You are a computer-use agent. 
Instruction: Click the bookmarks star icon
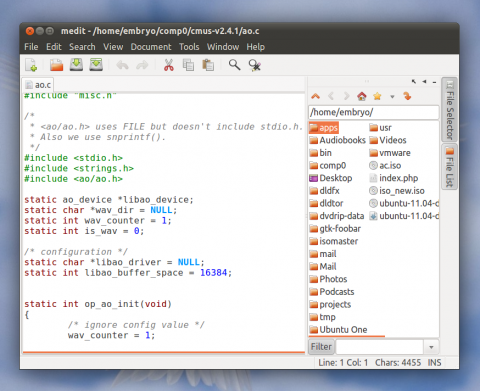pos(377,96)
